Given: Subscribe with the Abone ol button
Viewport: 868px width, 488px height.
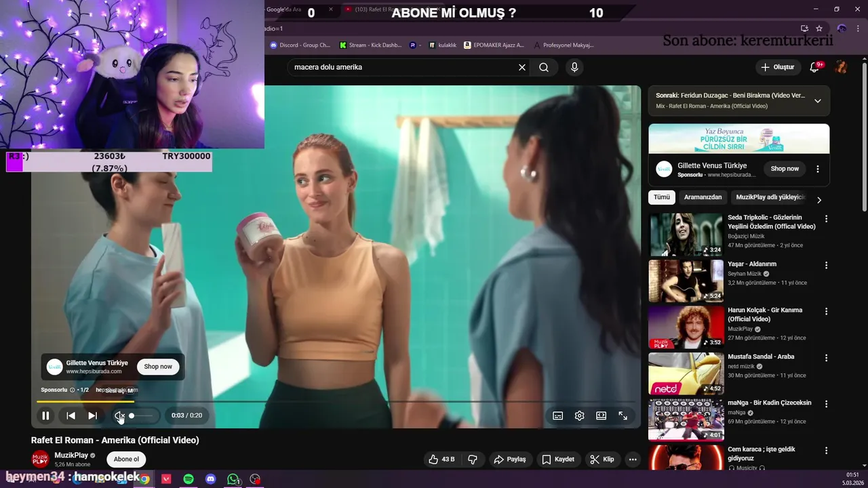Looking at the screenshot, I should tap(126, 460).
